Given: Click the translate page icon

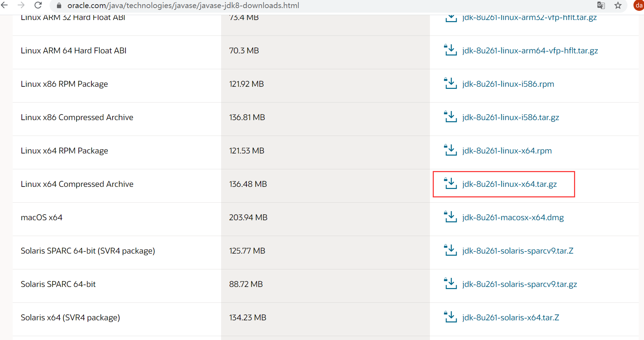Looking at the screenshot, I should pyautogui.click(x=601, y=5).
